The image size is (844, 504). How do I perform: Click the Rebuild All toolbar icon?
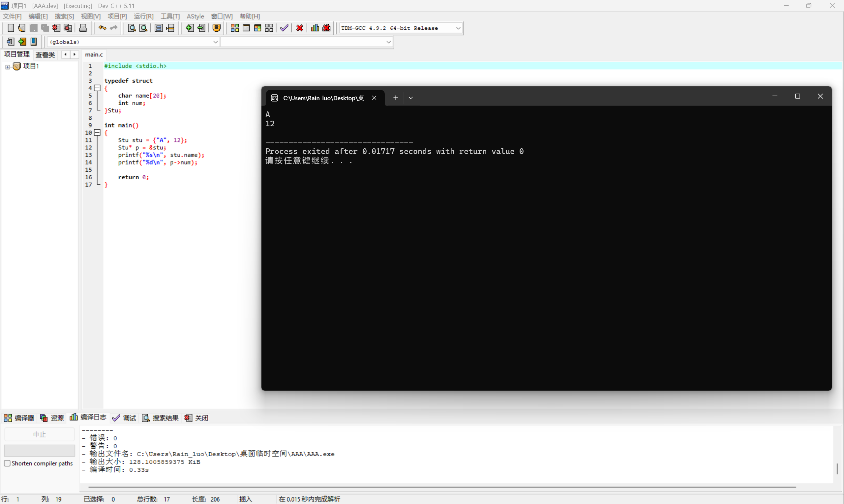(269, 28)
